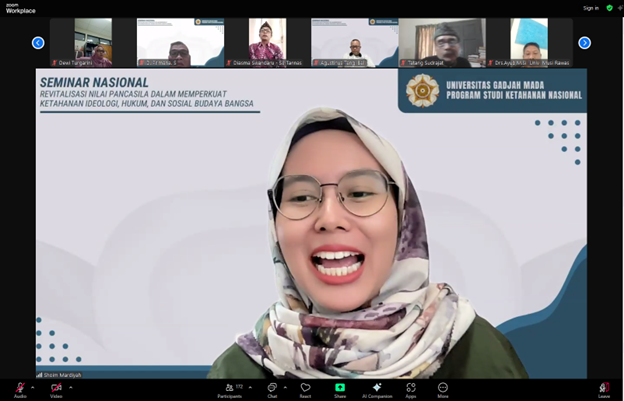This screenshot has width=624, height=401.
Task: Open AI Companion
Action: [x=376, y=388]
